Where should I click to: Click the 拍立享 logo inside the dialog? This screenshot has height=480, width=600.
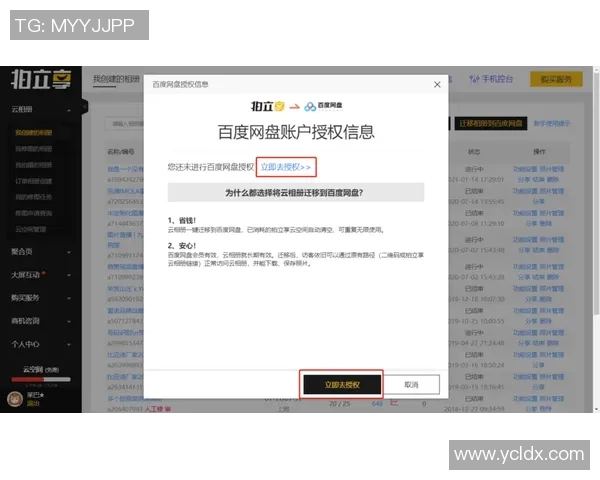(x=268, y=106)
